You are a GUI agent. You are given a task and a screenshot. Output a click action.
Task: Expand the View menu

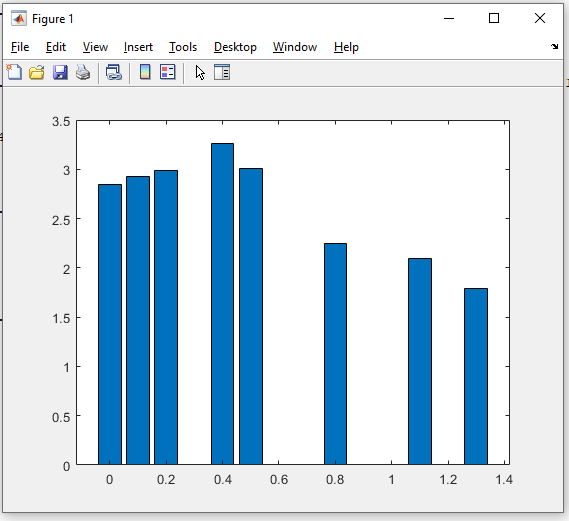[x=95, y=47]
